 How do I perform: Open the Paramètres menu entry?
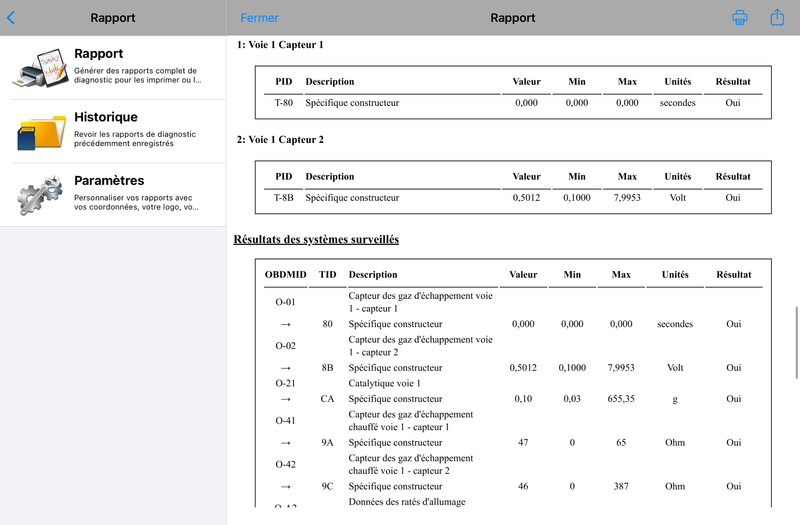click(113, 195)
